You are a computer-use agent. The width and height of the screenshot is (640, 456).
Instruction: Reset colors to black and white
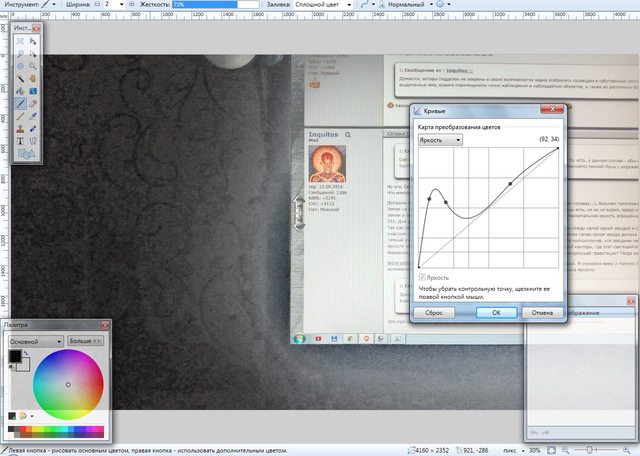point(11,367)
